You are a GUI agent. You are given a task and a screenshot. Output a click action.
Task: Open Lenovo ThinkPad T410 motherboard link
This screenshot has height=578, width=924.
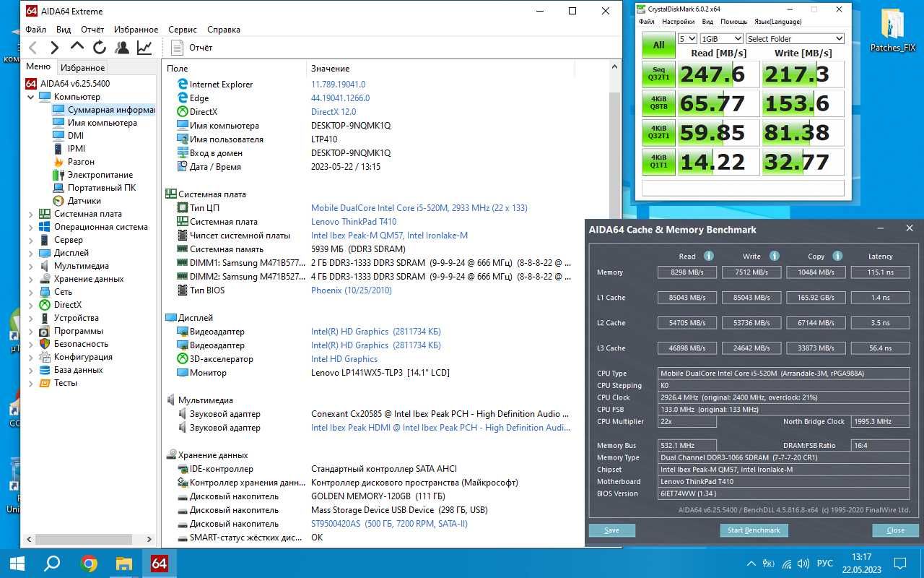coord(354,222)
